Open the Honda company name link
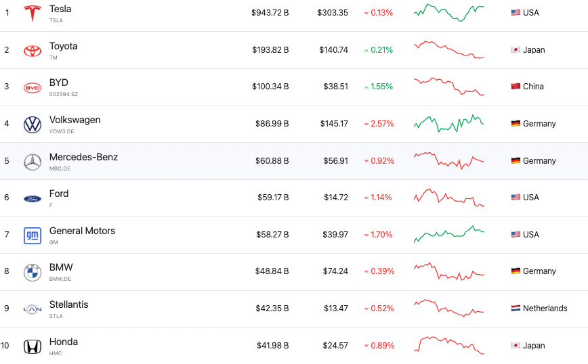 click(64, 342)
